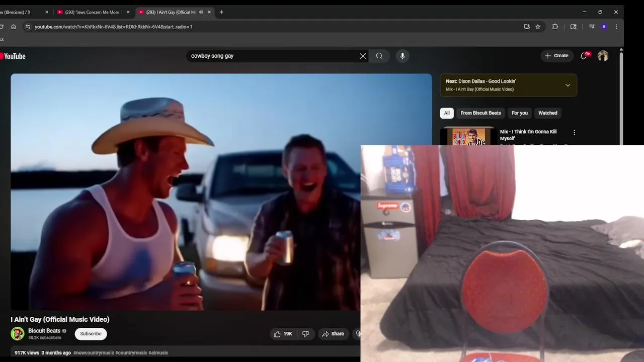Open the Buddy Knox mix thumbnail

coord(468,136)
